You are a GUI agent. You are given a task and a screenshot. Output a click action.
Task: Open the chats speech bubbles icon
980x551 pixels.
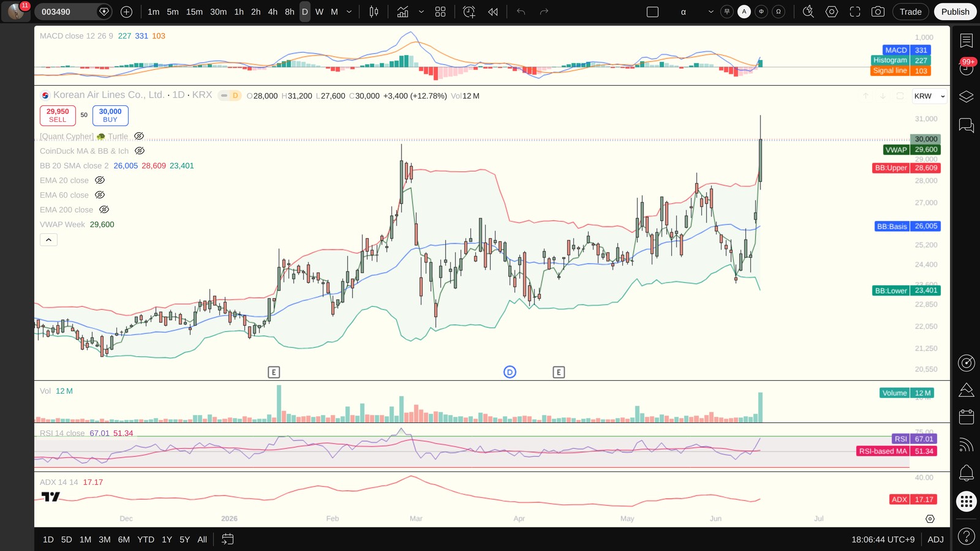coord(967,126)
